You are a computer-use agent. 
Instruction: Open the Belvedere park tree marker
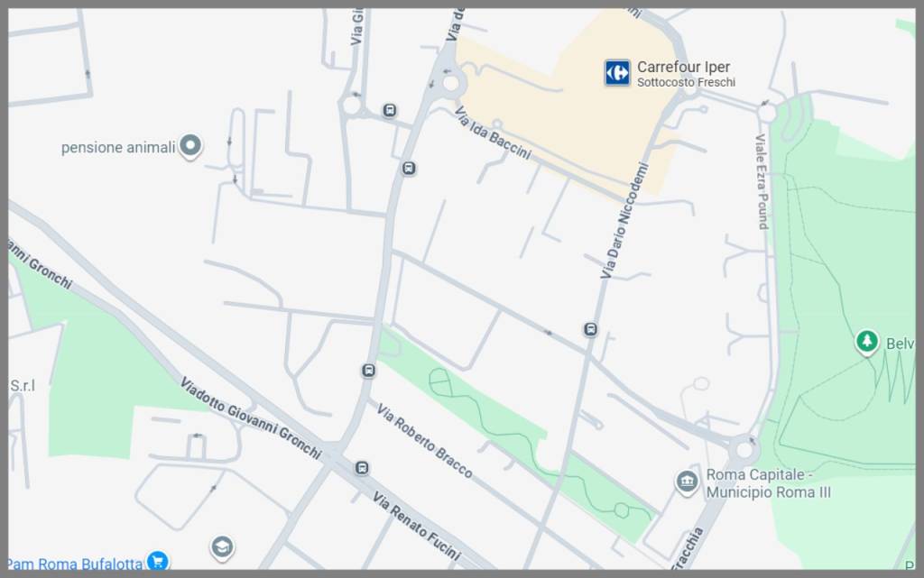(x=867, y=342)
